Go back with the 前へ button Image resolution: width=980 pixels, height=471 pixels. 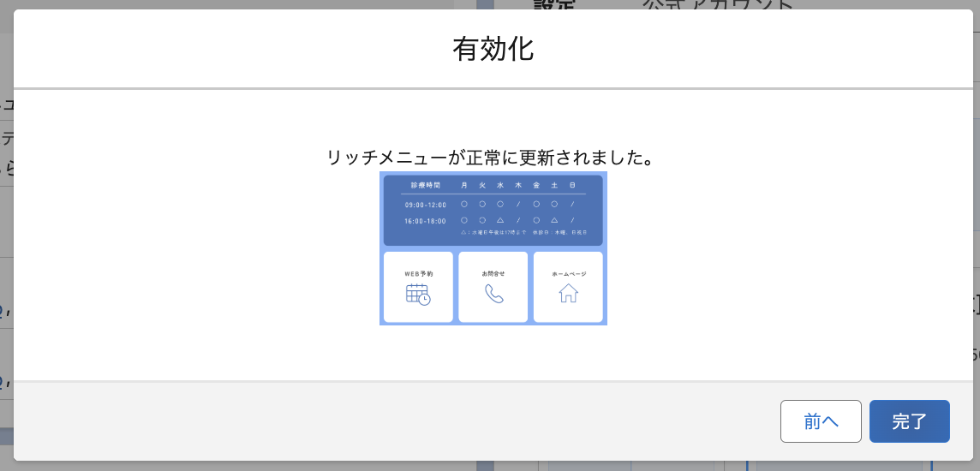point(821,421)
